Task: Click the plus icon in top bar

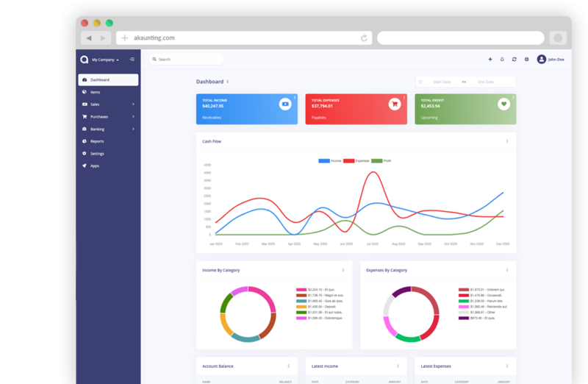Action: click(490, 59)
